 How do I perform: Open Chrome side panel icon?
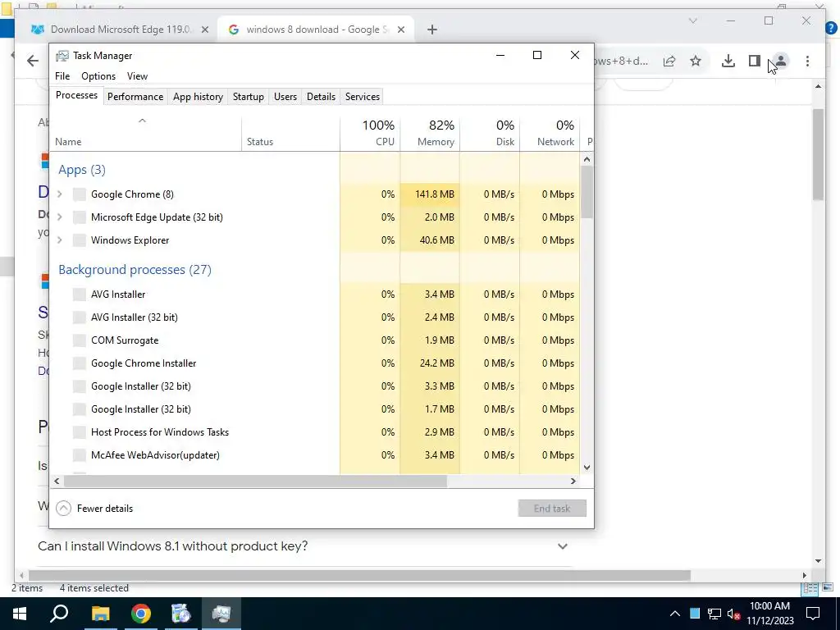click(x=755, y=61)
